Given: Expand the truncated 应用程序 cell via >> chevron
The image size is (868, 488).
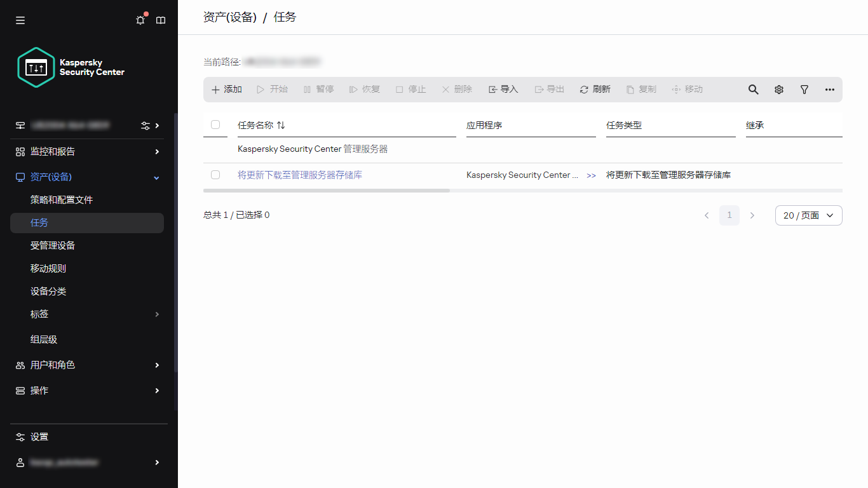Looking at the screenshot, I should [592, 175].
